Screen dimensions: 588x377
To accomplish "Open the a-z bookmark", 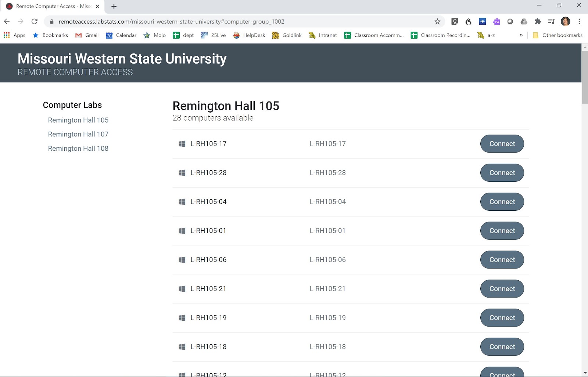I will click(486, 35).
